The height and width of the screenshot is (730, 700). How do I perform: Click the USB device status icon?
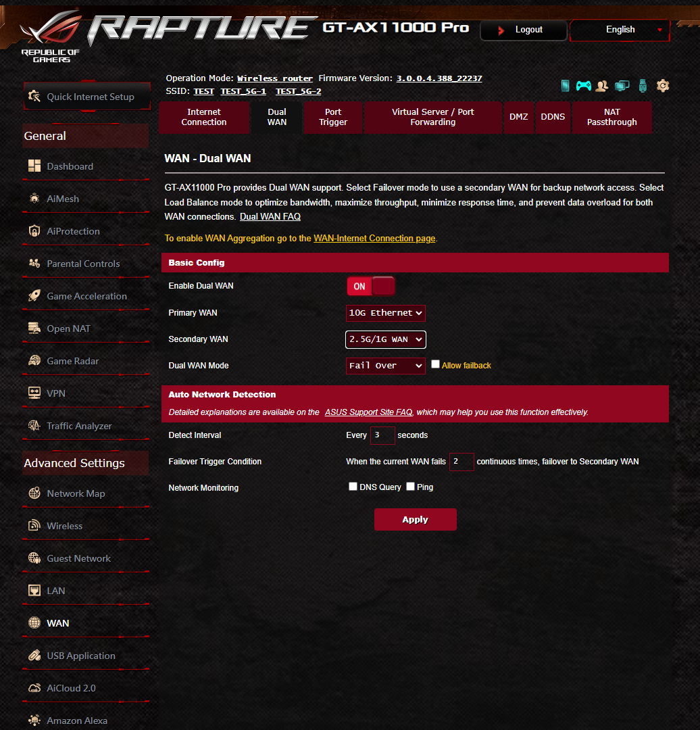[643, 86]
